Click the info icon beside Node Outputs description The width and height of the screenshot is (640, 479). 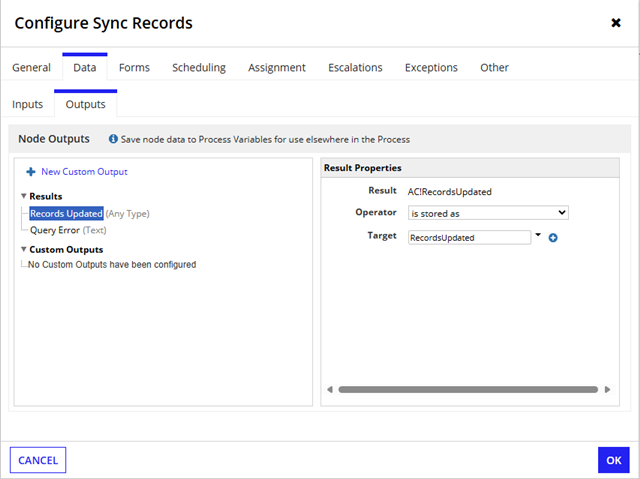(x=113, y=139)
